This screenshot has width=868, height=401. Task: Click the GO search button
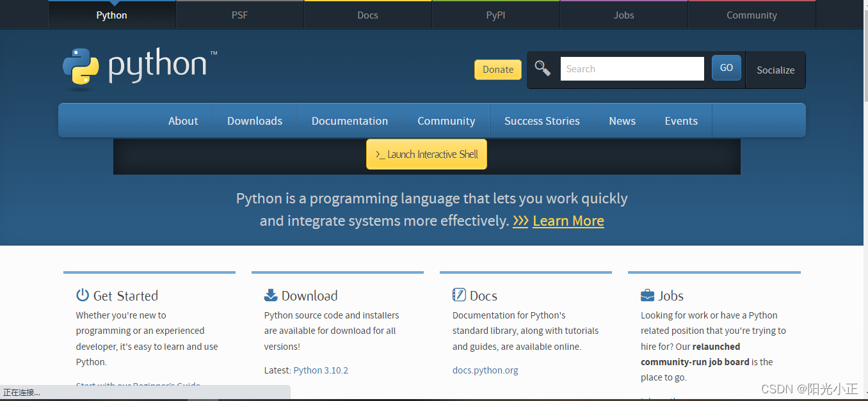(x=727, y=68)
